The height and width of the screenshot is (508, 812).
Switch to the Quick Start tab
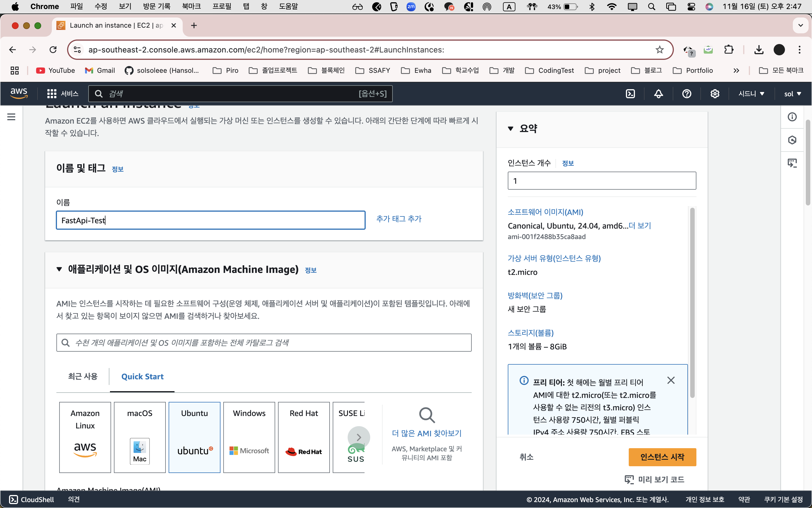(142, 377)
